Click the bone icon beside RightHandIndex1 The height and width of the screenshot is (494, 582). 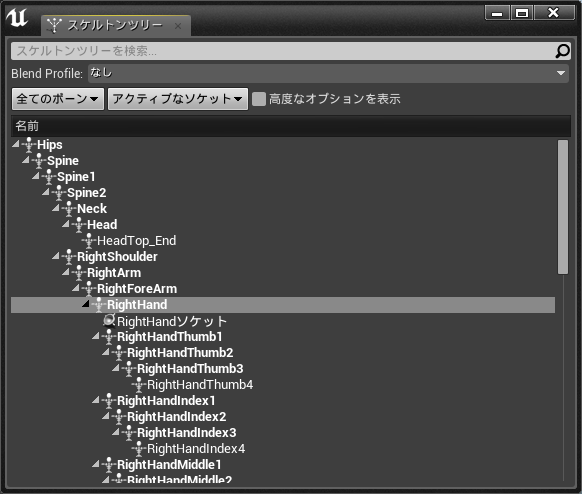pyautogui.click(x=109, y=400)
